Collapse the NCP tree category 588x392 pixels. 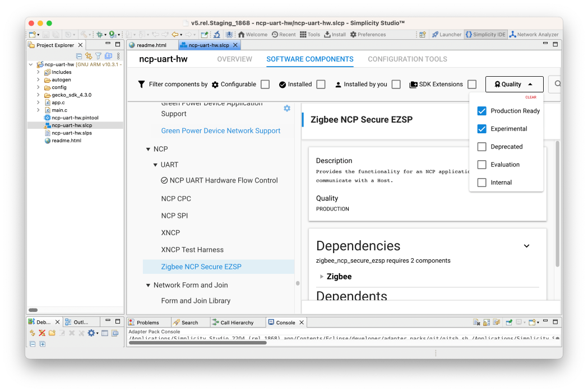tap(149, 149)
